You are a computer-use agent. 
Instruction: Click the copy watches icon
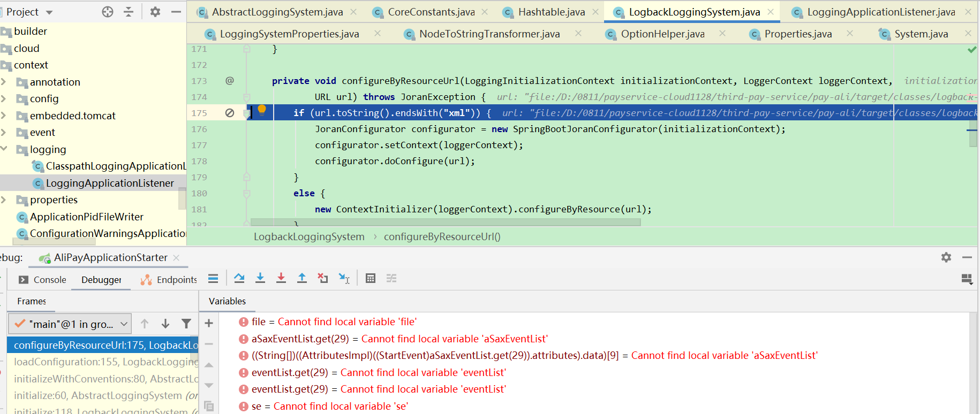(209, 407)
